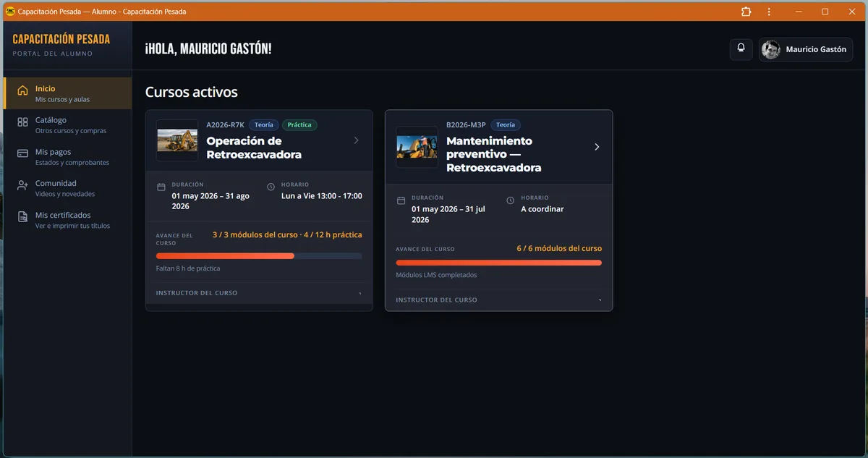This screenshot has width=868, height=458.
Task: Click the Mantenimiento preventivo course thumbnail
Action: point(417,147)
